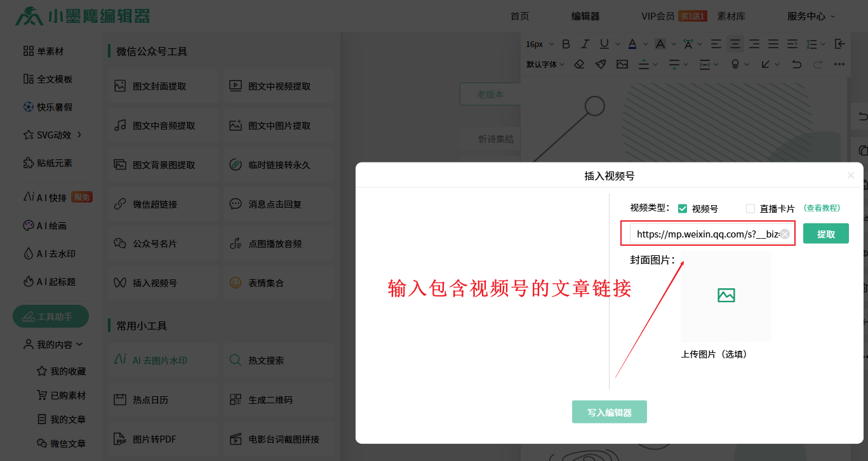
Task: Open the line height dropdown arrow
Action: [823, 44]
